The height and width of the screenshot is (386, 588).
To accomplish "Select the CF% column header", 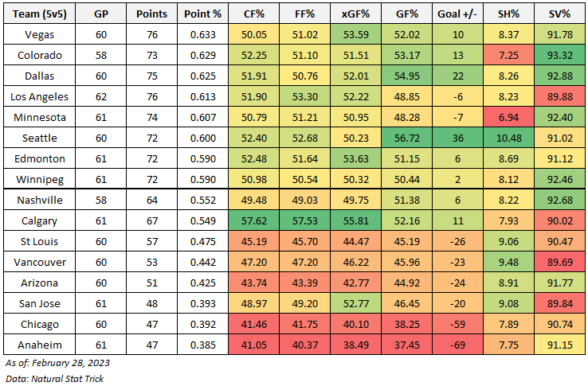I will coord(254,14).
